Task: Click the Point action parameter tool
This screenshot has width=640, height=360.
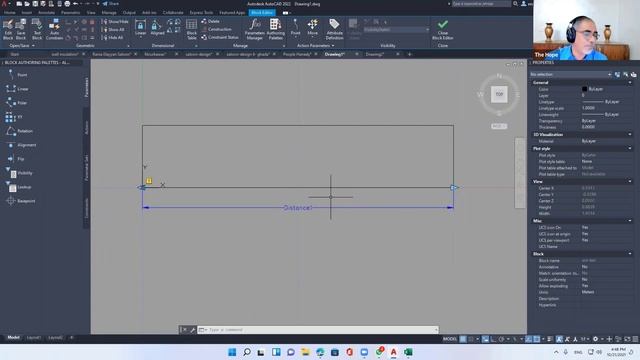Action: tap(296, 28)
